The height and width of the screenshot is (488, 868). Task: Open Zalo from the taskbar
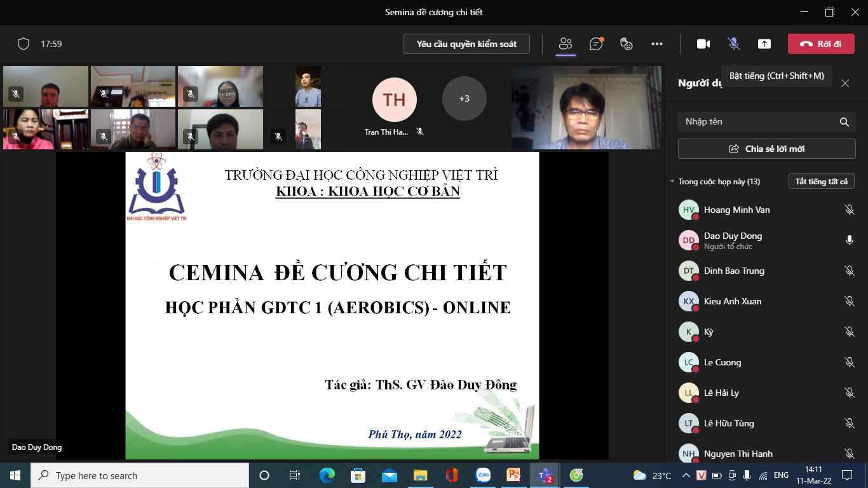pyautogui.click(x=484, y=475)
